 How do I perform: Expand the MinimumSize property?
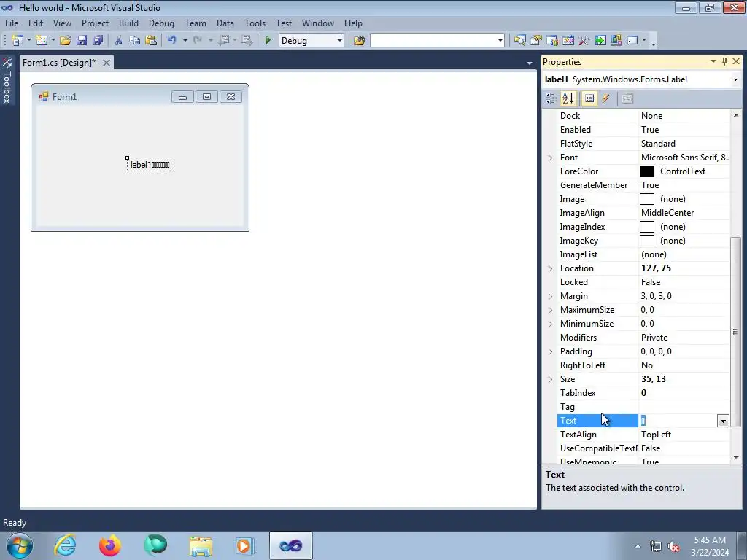550,324
